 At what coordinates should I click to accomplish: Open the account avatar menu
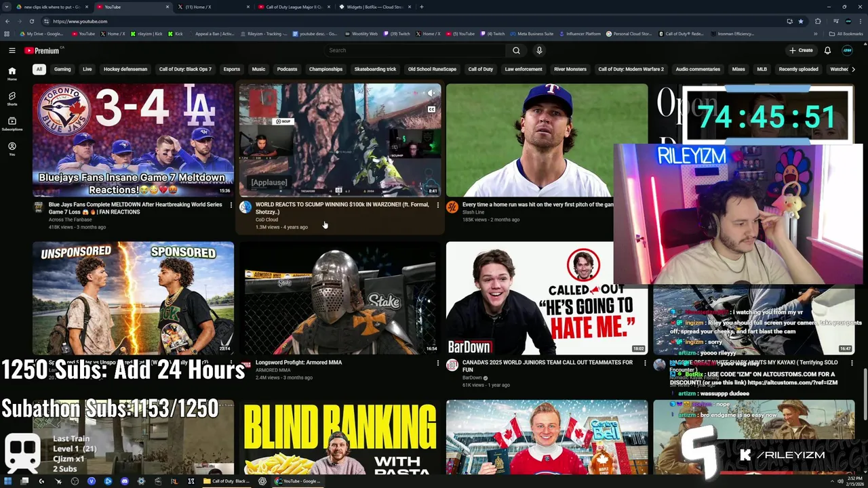[x=847, y=50]
